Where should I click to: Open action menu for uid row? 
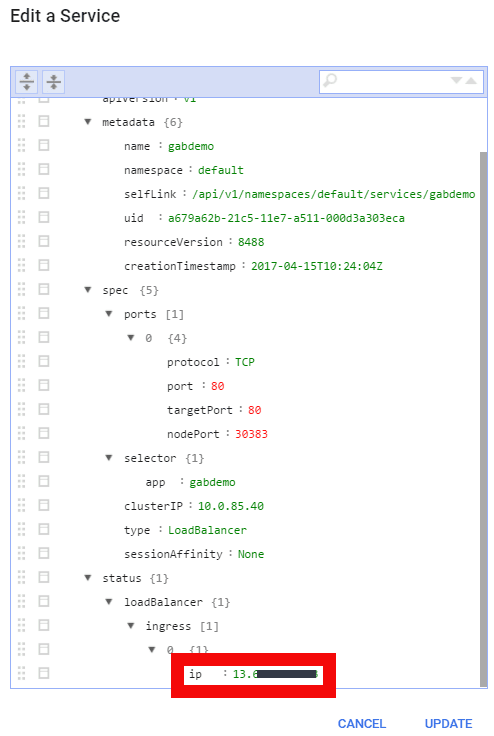44,217
